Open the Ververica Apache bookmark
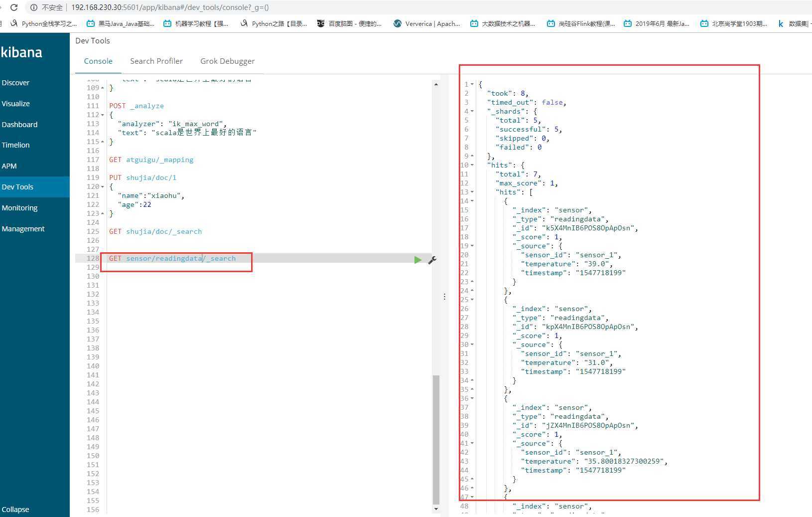Screen dimensions: 812x517 pyautogui.click(x=427, y=23)
